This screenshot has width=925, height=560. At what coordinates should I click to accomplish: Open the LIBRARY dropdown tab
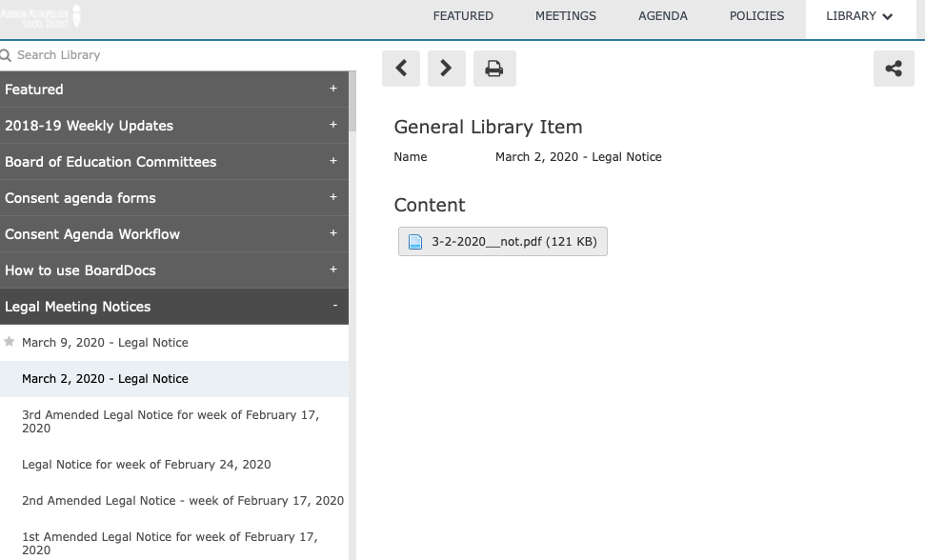click(x=859, y=16)
